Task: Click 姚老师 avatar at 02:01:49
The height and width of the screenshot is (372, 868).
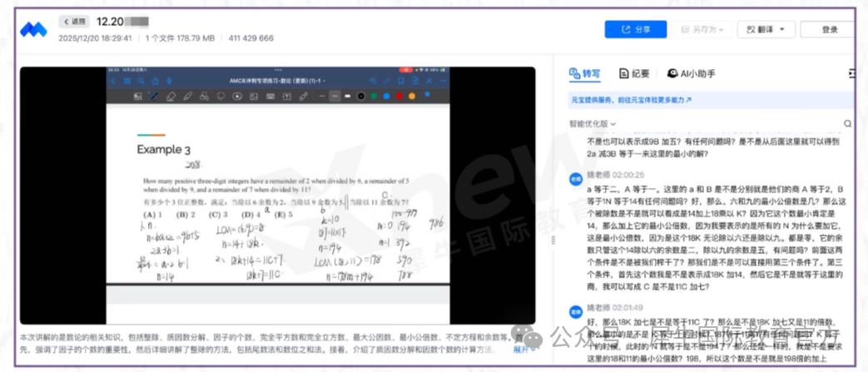Action: tap(576, 311)
